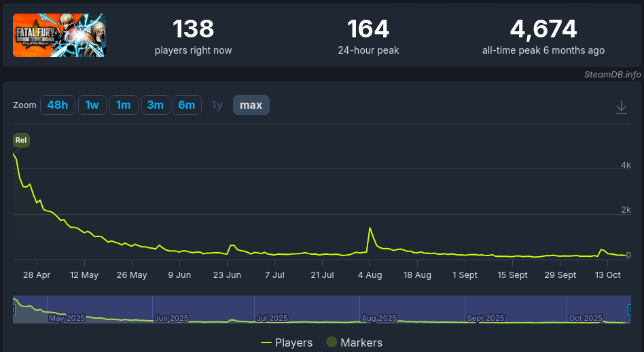Click the 28 Apr axis label
Screen dimensions: 644x352
(x=37, y=275)
